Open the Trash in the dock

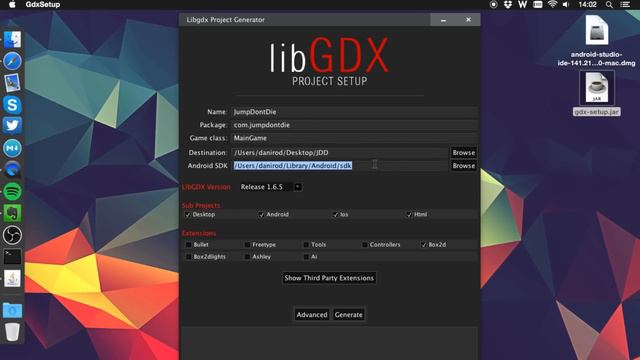(x=12, y=331)
